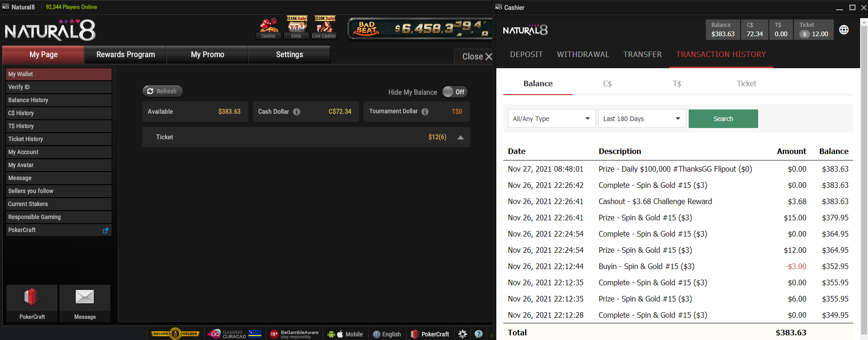Open Sellers you follow

click(x=59, y=191)
